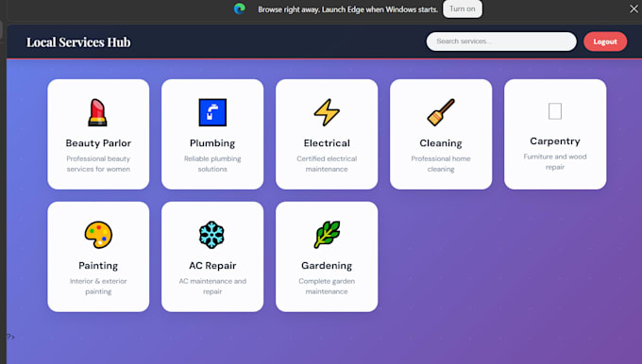Click the lightning bolt icon on Electrical card
The width and height of the screenshot is (642, 364).
point(327,112)
